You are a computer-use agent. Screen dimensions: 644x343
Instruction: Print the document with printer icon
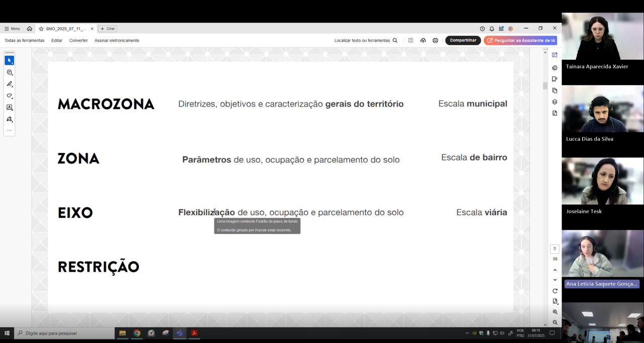(435, 40)
